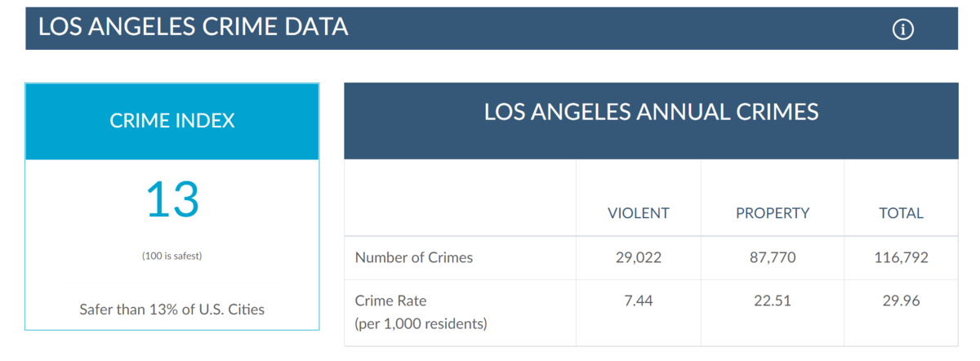The width and height of the screenshot is (980, 361).
Task: Select the Property column header
Action: pyautogui.click(x=773, y=213)
